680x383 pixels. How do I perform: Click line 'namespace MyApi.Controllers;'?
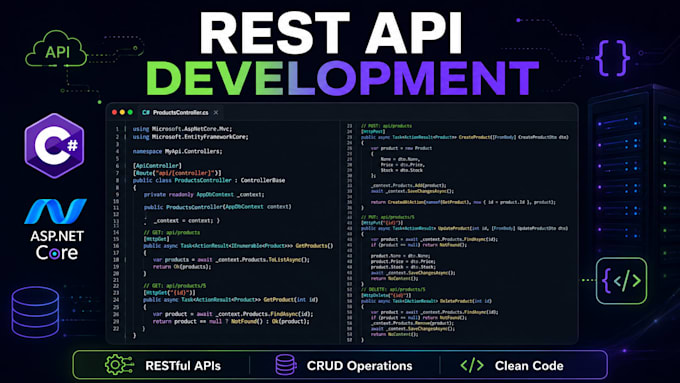pos(177,151)
